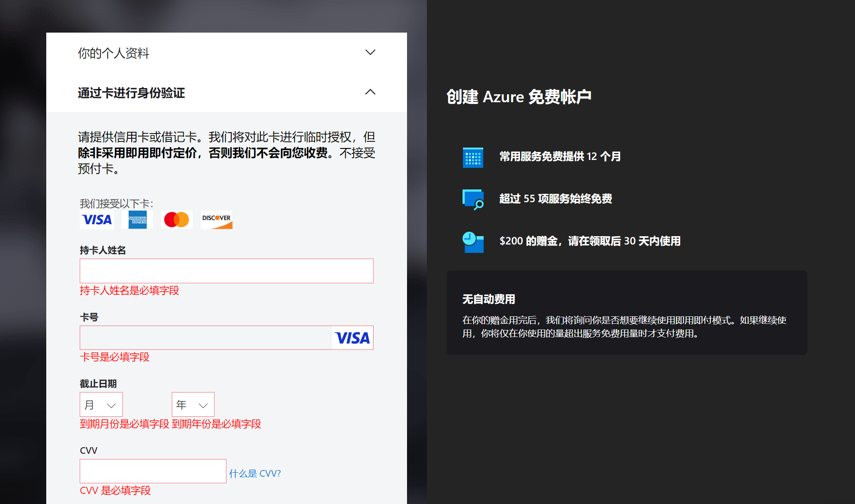Click the search monitor icon for 55 free services
The height and width of the screenshot is (504, 855).
point(473,200)
